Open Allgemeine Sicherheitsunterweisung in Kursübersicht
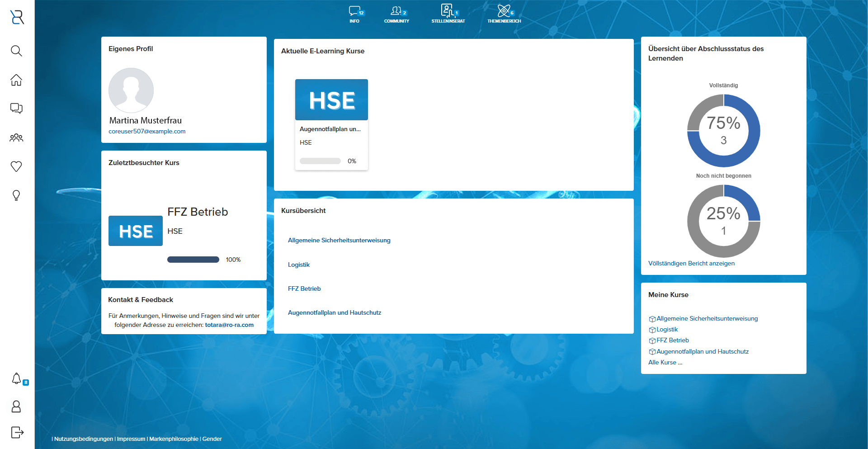This screenshot has height=449, width=868. point(339,241)
